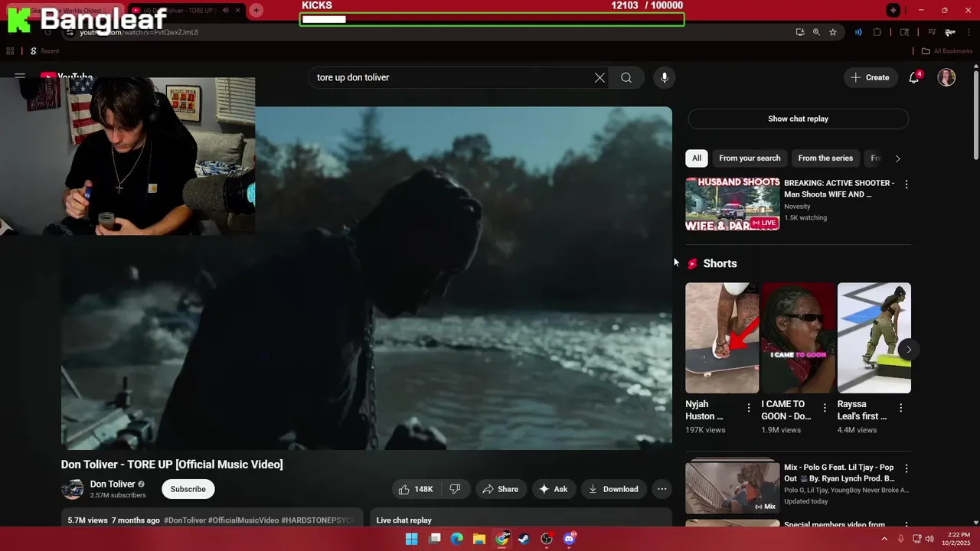Screen dimensions: 980x551
Task: Open the Nyjah Huston short thumbnail
Action: (x=722, y=338)
